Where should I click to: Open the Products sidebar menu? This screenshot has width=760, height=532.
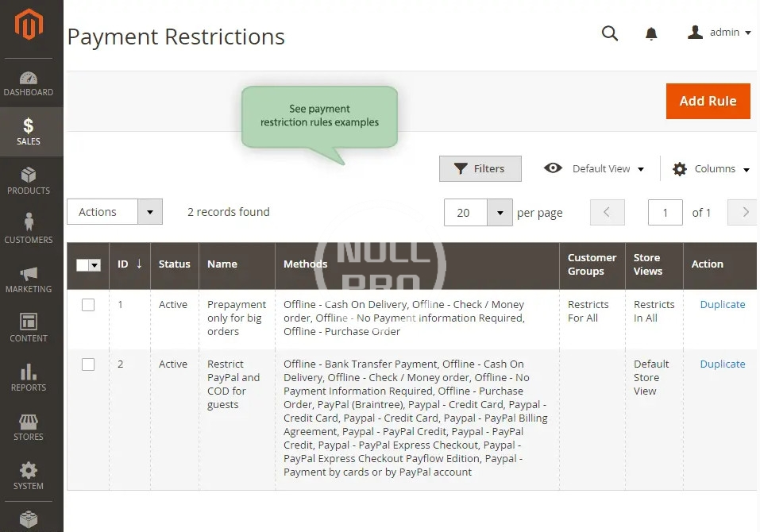coord(29,181)
